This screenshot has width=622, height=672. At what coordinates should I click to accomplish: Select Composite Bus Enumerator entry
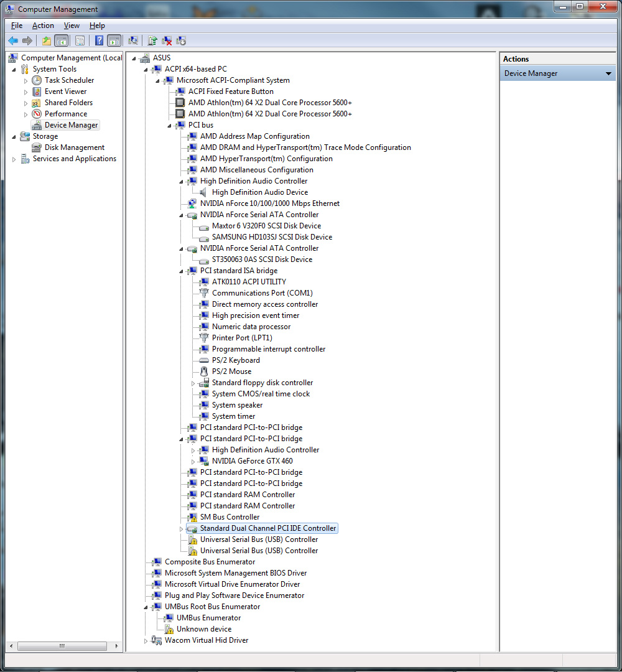coord(210,561)
